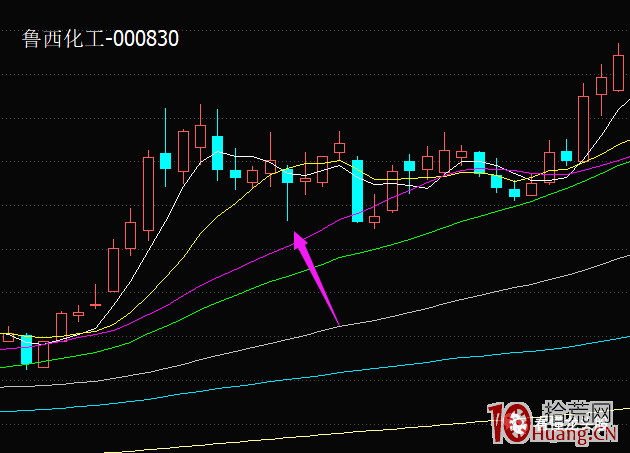Select the cyan candlestick with longest lower wick
This screenshot has height=453, width=630.
(x=287, y=192)
